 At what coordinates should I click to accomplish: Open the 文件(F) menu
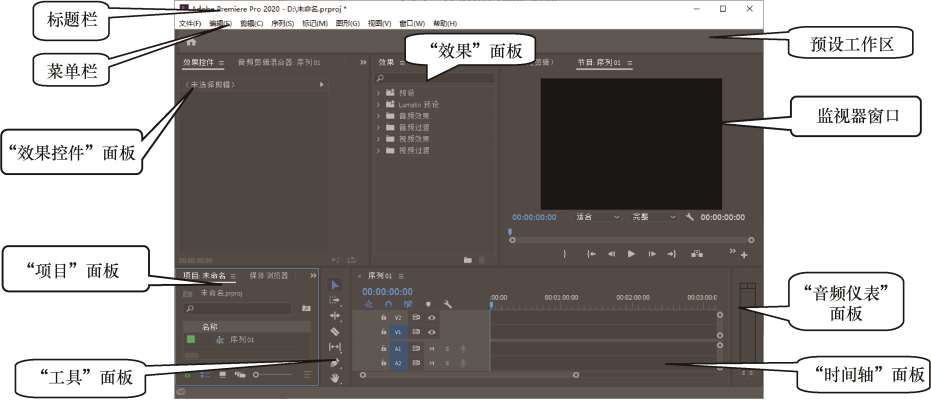[x=189, y=23]
